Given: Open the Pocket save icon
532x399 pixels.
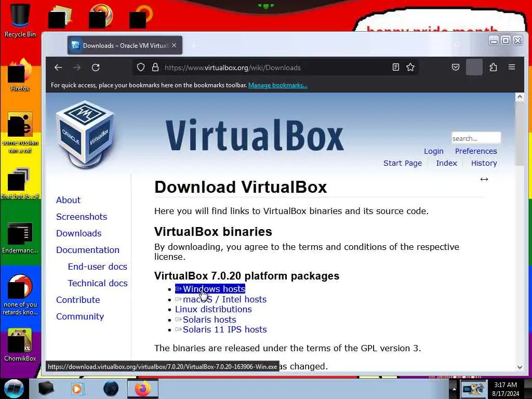Looking at the screenshot, I should coord(456,67).
